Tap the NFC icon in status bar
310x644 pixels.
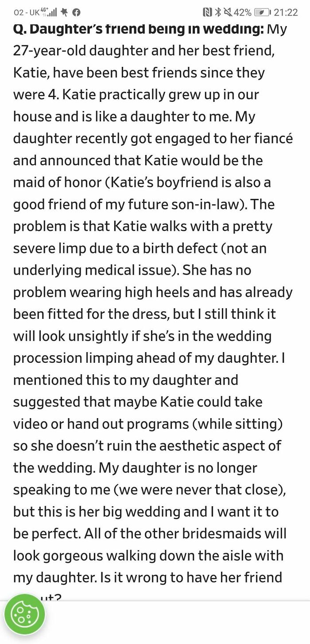coord(208,12)
